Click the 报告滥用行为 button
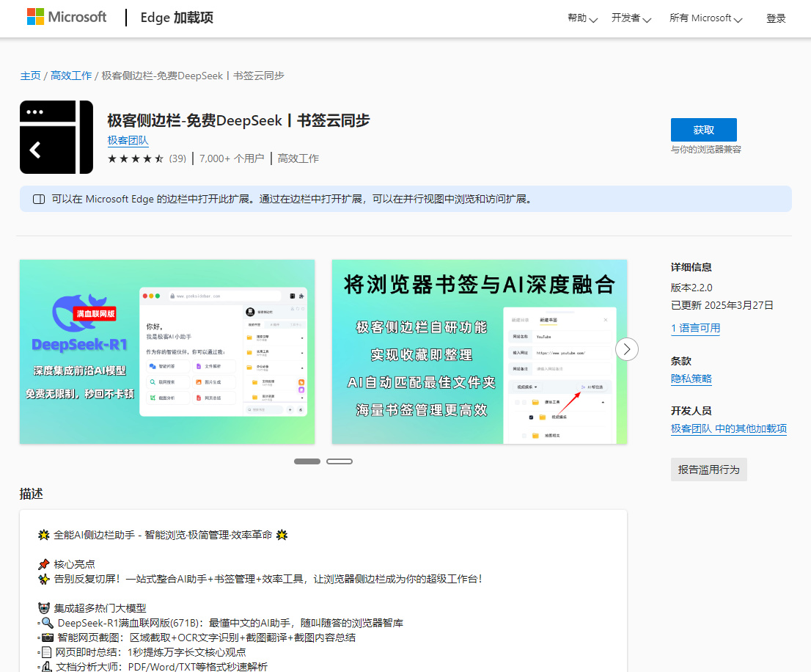The image size is (811, 672). click(x=708, y=470)
